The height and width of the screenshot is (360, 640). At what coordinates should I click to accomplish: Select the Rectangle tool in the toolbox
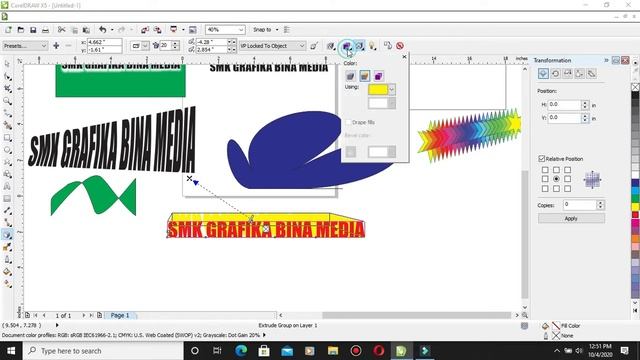tap(7, 138)
